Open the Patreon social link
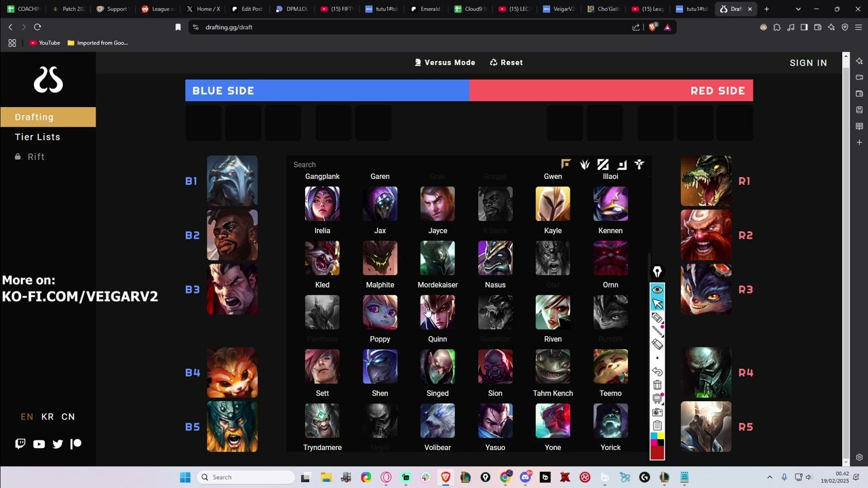868x488 pixels. coord(76,444)
